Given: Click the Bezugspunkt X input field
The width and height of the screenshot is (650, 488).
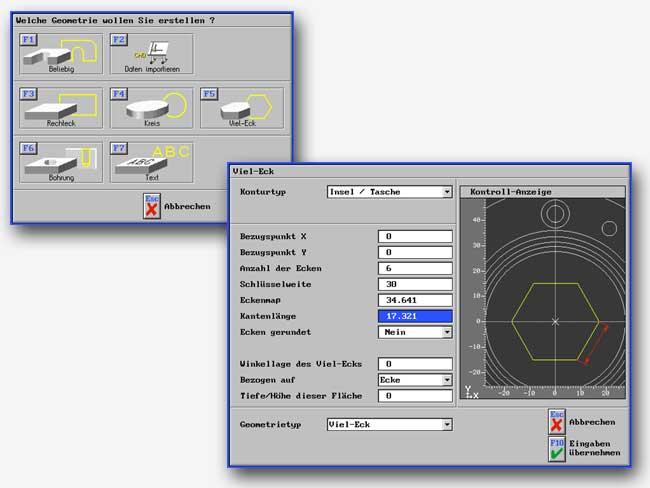Looking at the screenshot, I should [415, 236].
